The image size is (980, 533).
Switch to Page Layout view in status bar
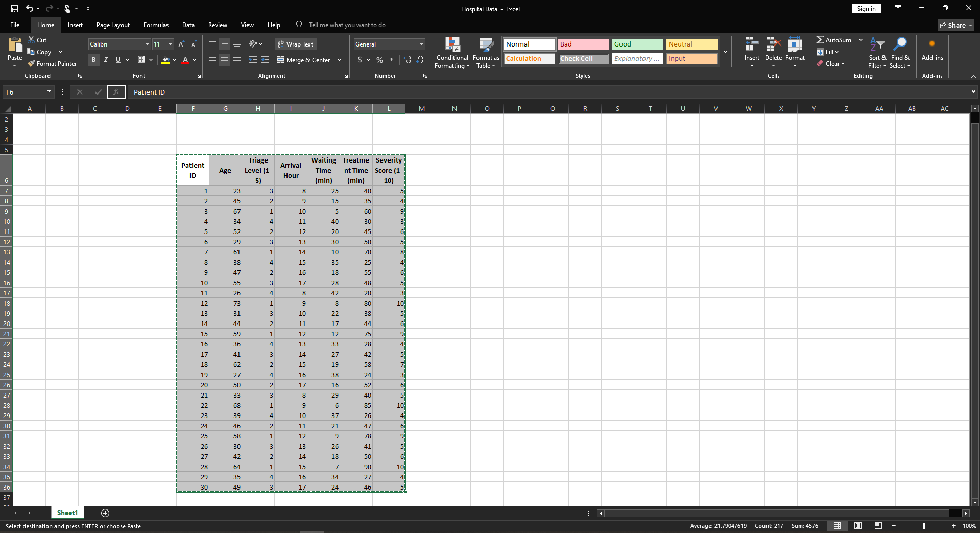click(x=858, y=526)
